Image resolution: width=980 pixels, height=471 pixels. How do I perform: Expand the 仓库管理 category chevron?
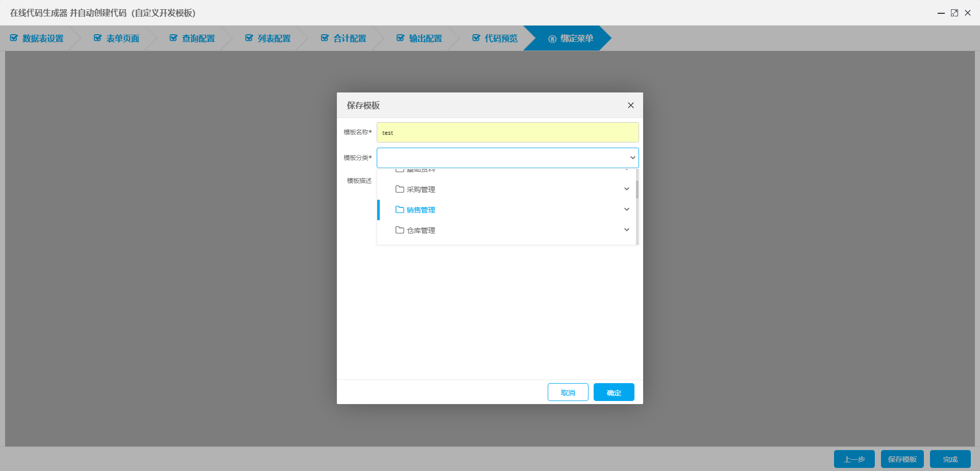[x=626, y=229]
